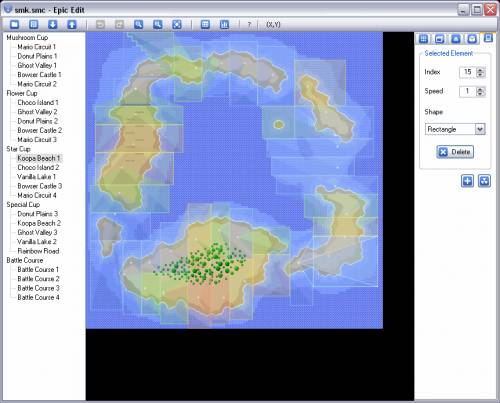Click the Import track down-arrow icon
Screen dimensions: 500x403
coord(53,24)
